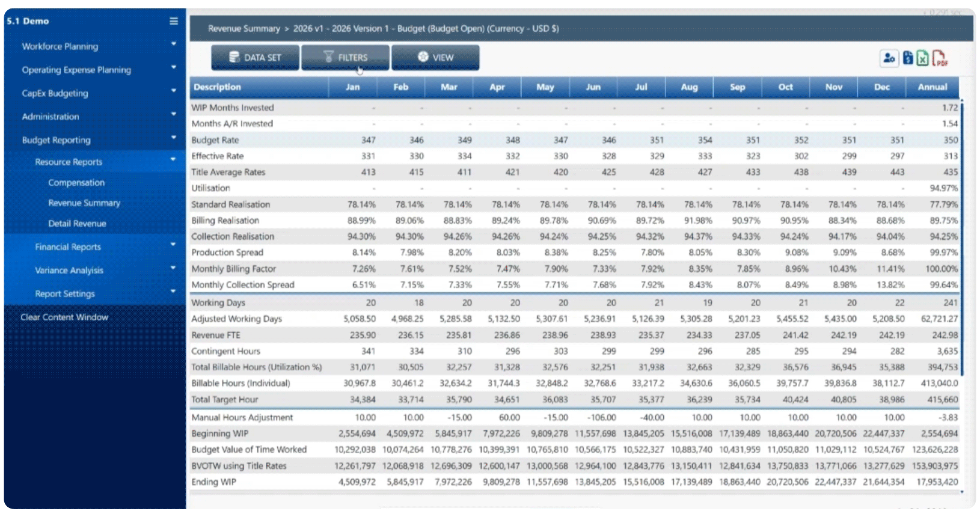
Task: Expand the Administration menu arrow
Action: [173, 114]
